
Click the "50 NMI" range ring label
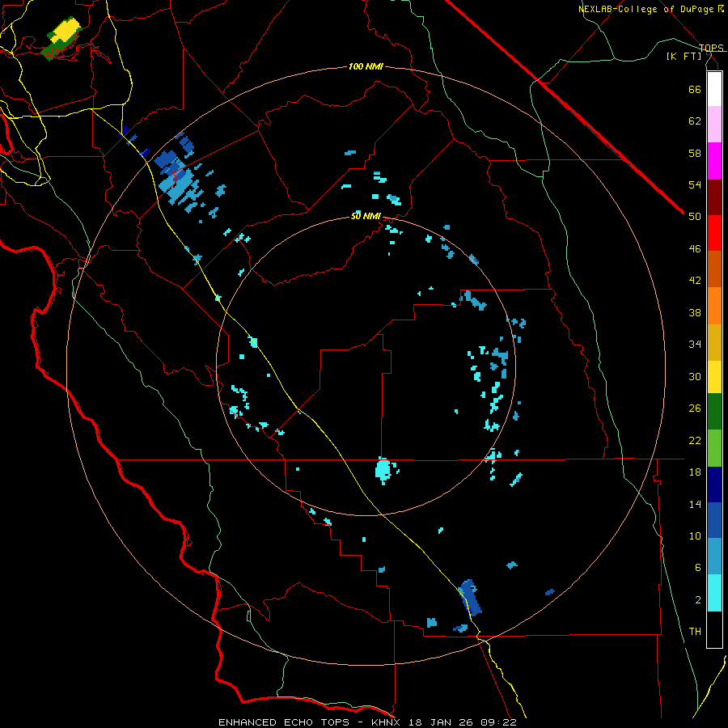[x=366, y=216]
